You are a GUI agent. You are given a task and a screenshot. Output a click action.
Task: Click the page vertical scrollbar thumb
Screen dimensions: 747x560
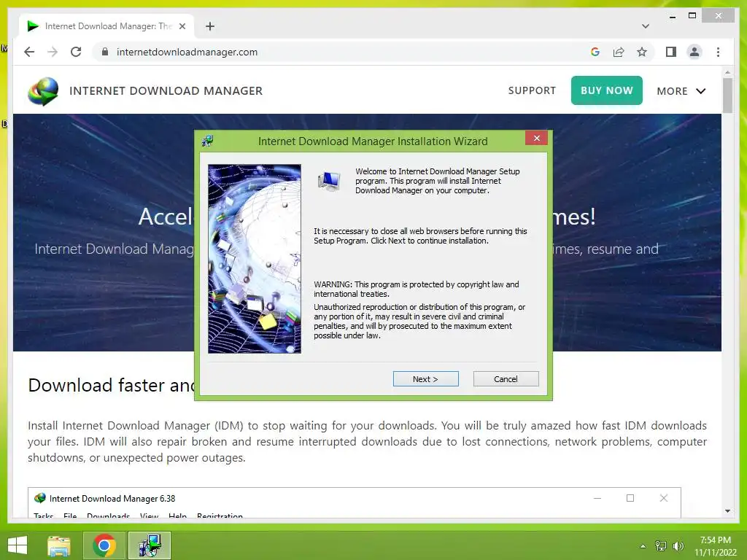click(x=727, y=96)
